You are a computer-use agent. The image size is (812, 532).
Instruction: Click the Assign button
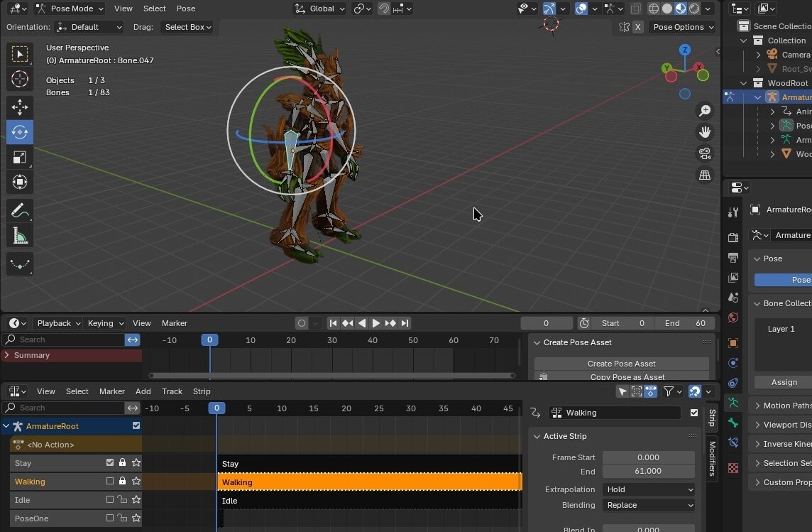click(784, 382)
